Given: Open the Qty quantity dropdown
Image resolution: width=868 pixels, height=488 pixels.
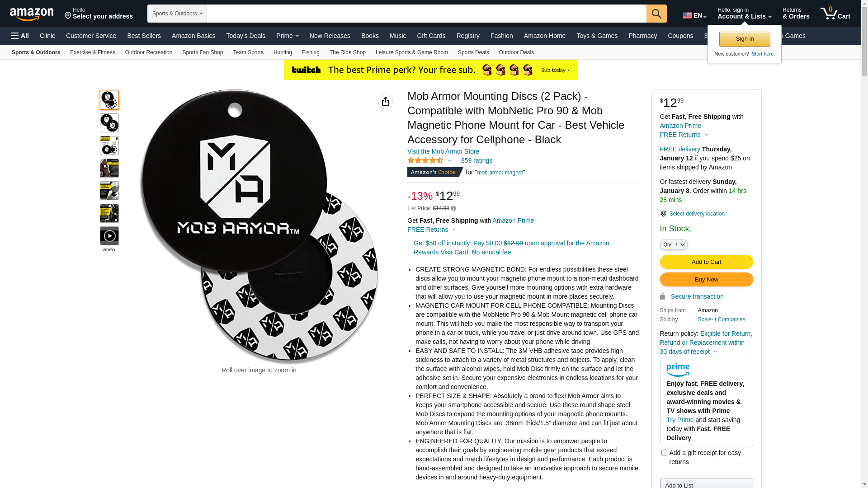Looking at the screenshot, I should click(x=674, y=244).
